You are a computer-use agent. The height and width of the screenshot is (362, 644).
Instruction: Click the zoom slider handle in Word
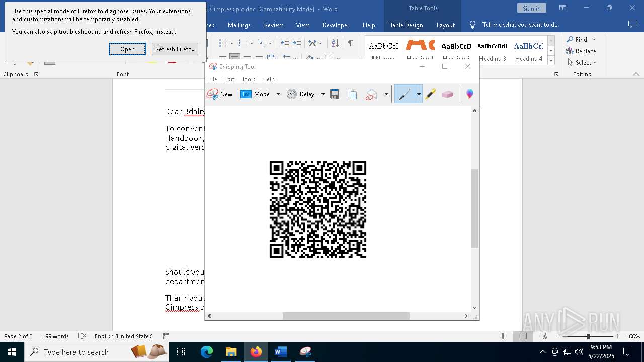[588, 336]
